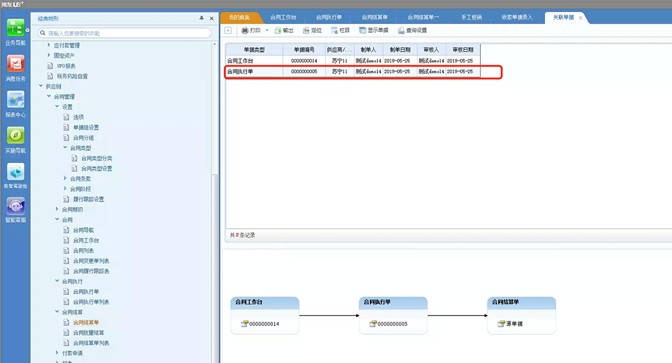This screenshot has width=672, height=363.
Task: Click the 定位 locate toolbar button
Action: pos(312,30)
